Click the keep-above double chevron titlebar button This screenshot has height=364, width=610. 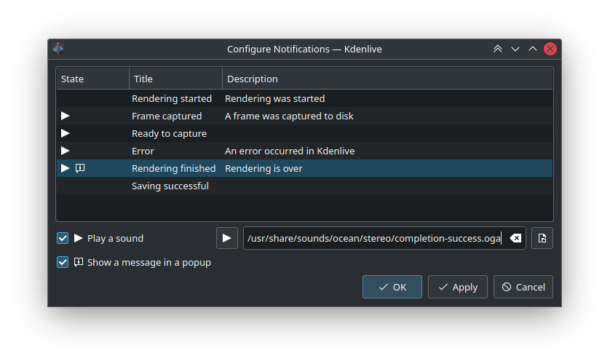pyautogui.click(x=498, y=49)
